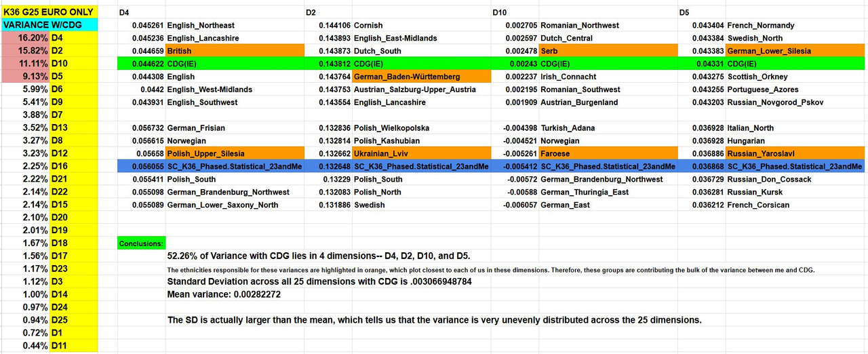Click the Russian_Novgorod_Pskov cell
The width and height of the screenshot is (868, 354).
pyautogui.click(x=796, y=102)
